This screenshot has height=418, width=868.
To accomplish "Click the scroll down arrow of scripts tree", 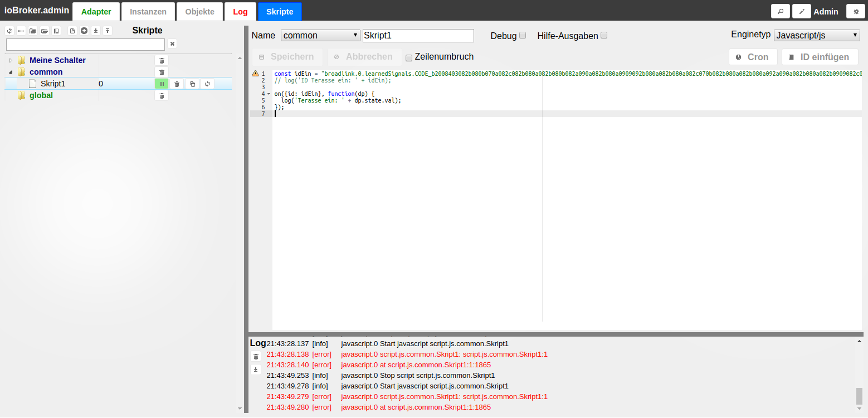I will tap(240, 409).
